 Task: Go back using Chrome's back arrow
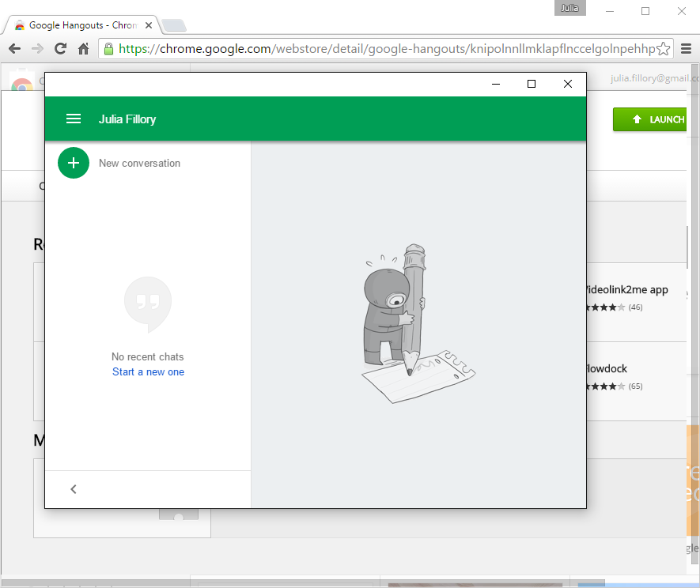coord(14,49)
